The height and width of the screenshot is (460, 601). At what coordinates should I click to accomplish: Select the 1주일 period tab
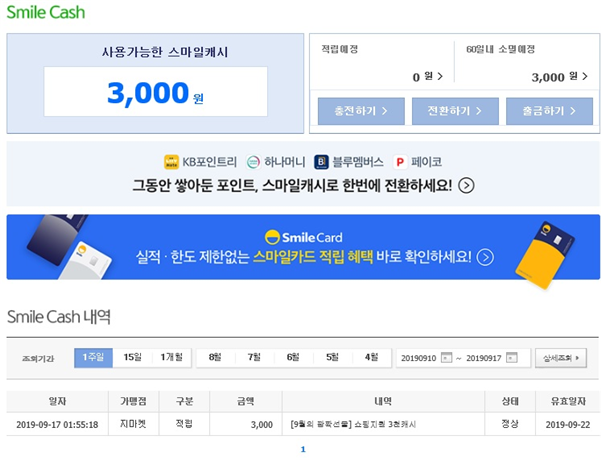pos(93,358)
